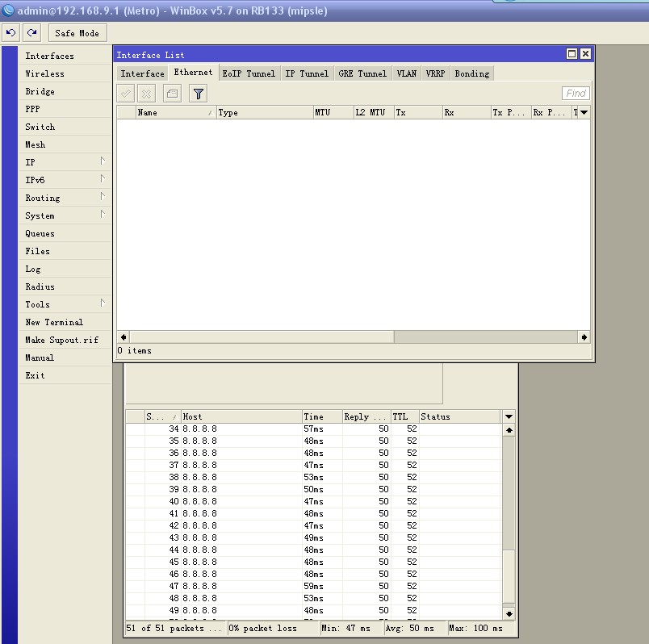The image size is (649, 644).
Task: Sort by Type column header
Action: (265, 112)
